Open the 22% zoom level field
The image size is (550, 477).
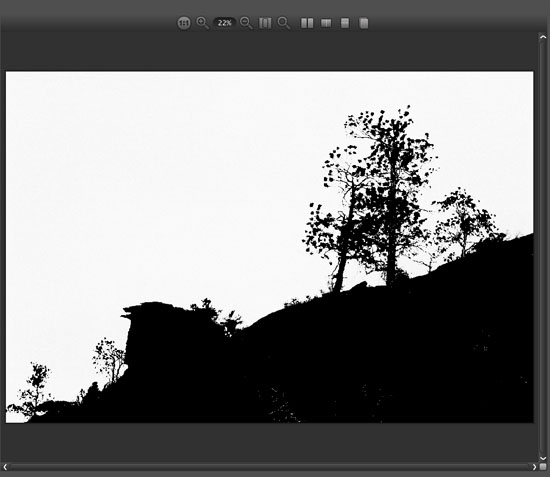224,23
